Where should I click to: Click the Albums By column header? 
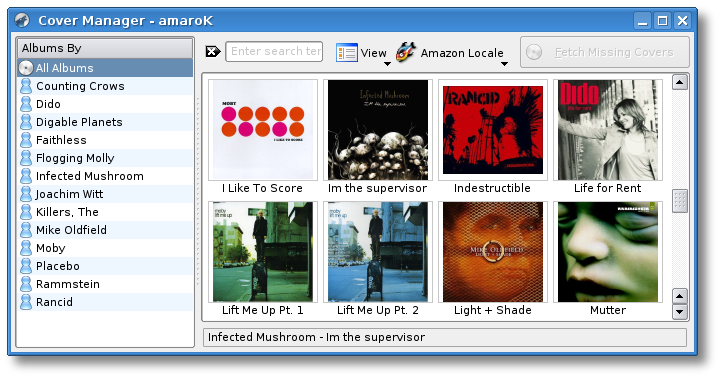coord(105,48)
